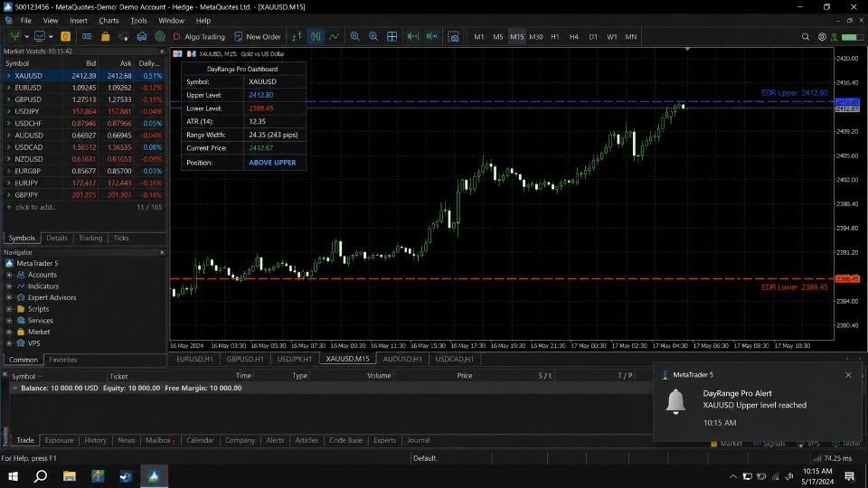Open the Tester link in Toolbox bar
Screen dimensions: 868x488
coord(846,444)
